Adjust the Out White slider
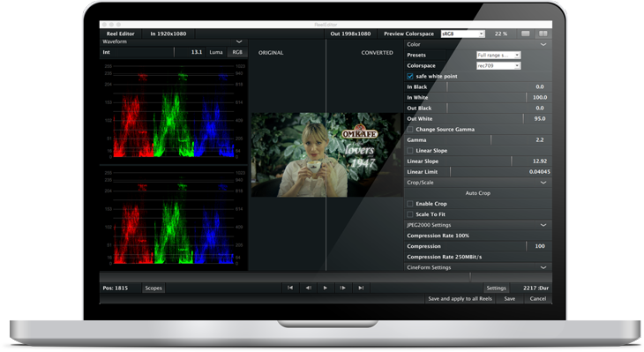Image resolution: width=644 pixels, height=352 pixels. (477, 119)
